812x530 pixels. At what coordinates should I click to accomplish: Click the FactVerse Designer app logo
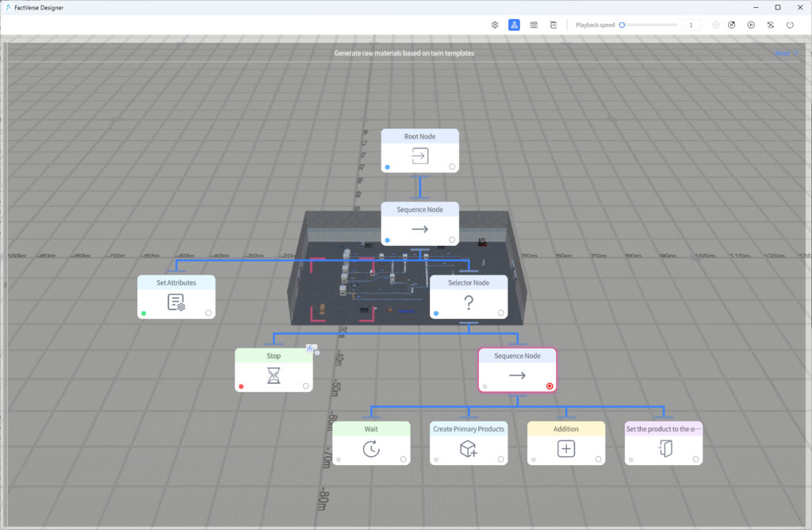tap(8, 7)
